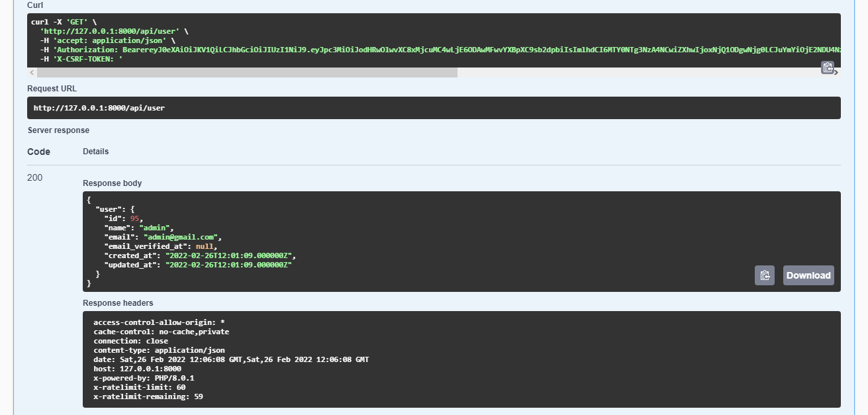Image resolution: width=868 pixels, height=415 pixels.
Task: Click the right scroll arrow beside curl block
Action: tap(837, 71)
